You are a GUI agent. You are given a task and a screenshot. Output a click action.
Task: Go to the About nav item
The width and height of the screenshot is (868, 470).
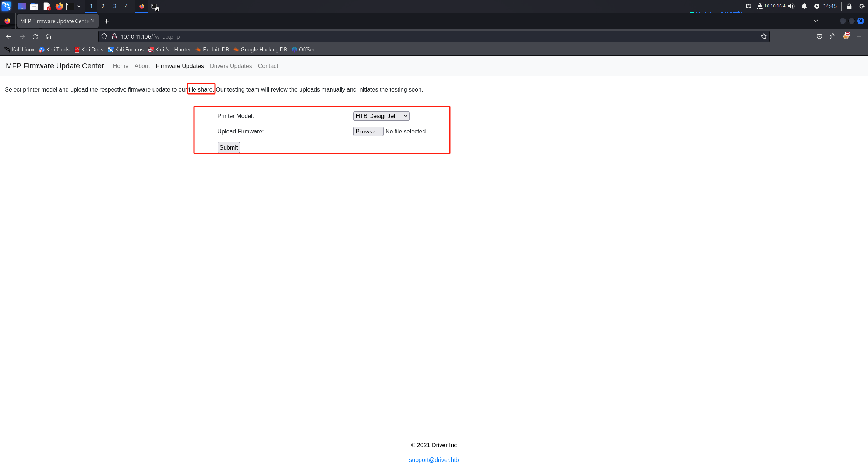pyautogui.click(x=142, y=66)
